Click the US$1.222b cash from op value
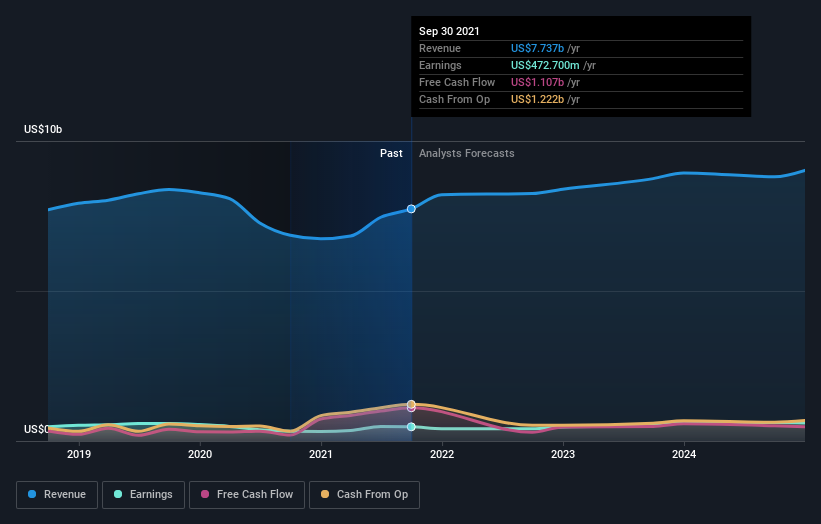Screen dimensions: 821x524 click(x=537, y=99)
